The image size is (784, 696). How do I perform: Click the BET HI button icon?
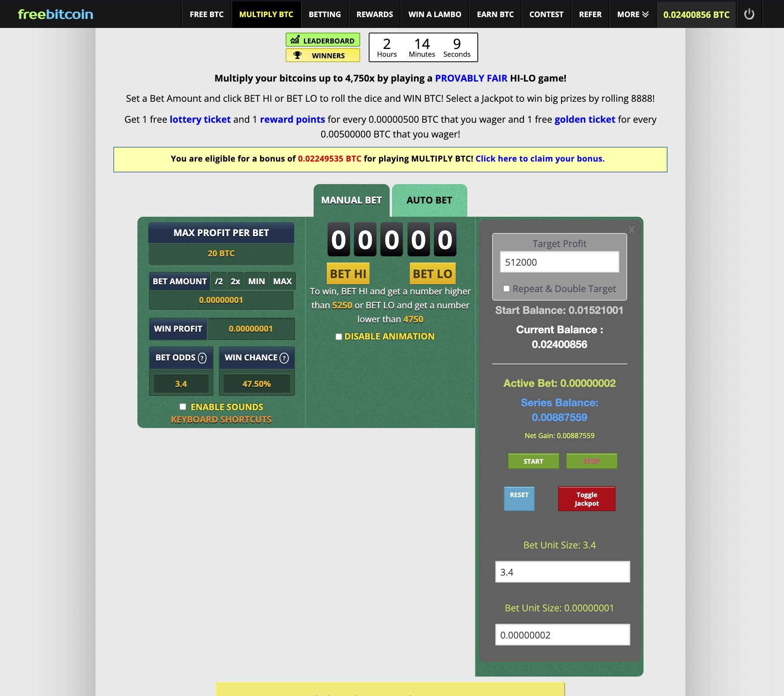point(347,273)
